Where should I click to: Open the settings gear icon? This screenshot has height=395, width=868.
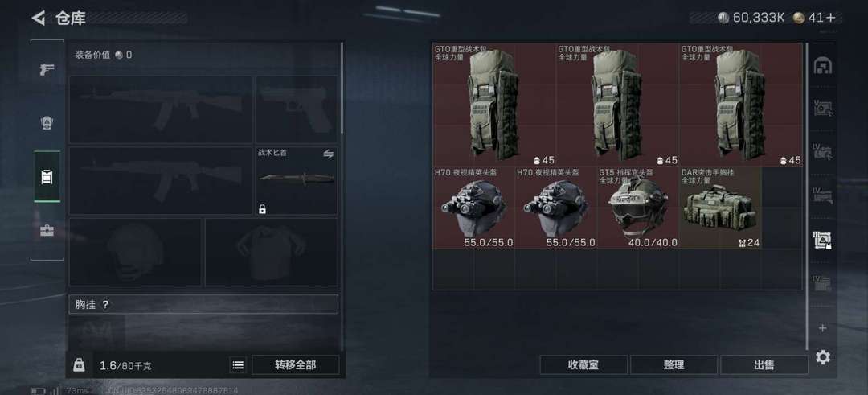[823, 357]
